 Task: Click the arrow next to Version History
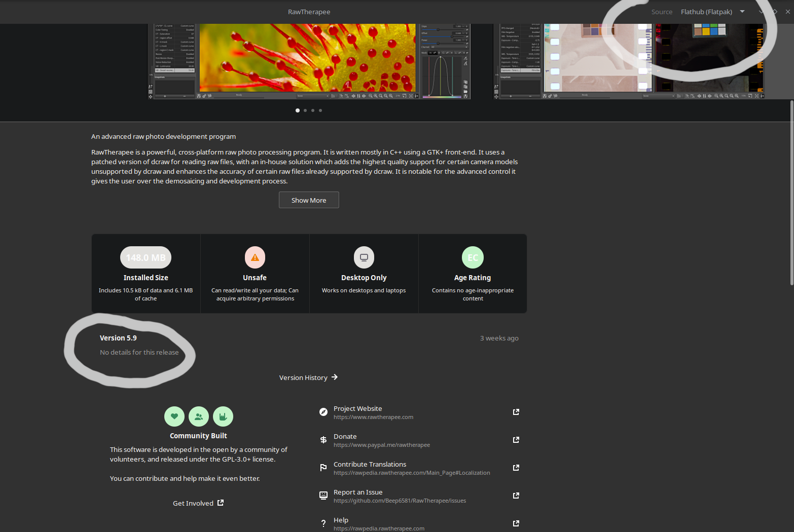[335, 377]
